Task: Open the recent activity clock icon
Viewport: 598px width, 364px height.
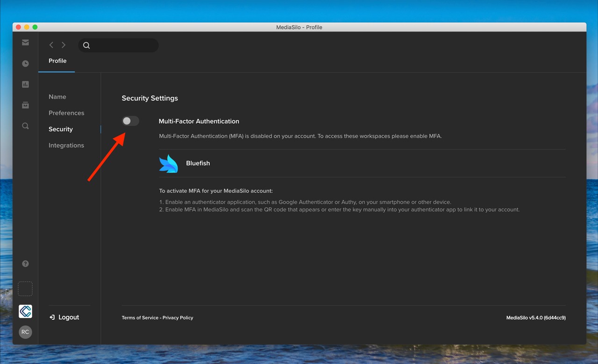Action: [25, 63]
